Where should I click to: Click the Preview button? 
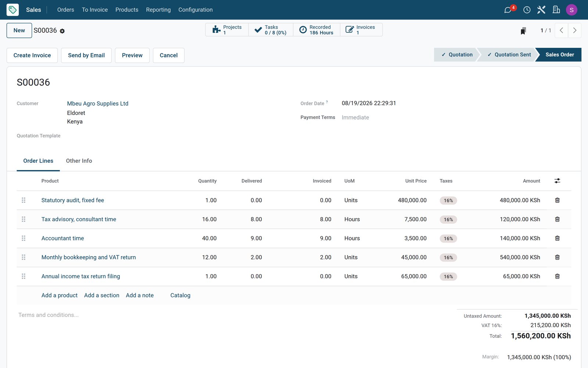pyautogui.click(x=132, y=55)
